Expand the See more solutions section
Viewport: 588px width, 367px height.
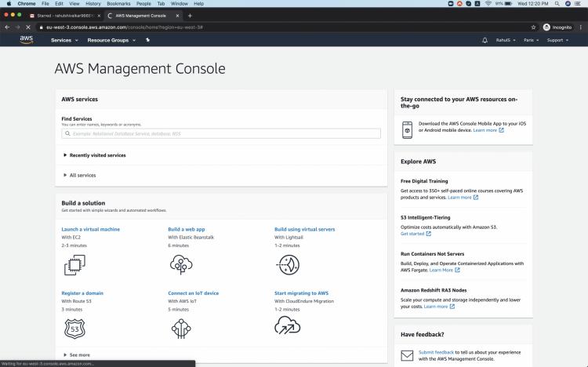[79, 354]
